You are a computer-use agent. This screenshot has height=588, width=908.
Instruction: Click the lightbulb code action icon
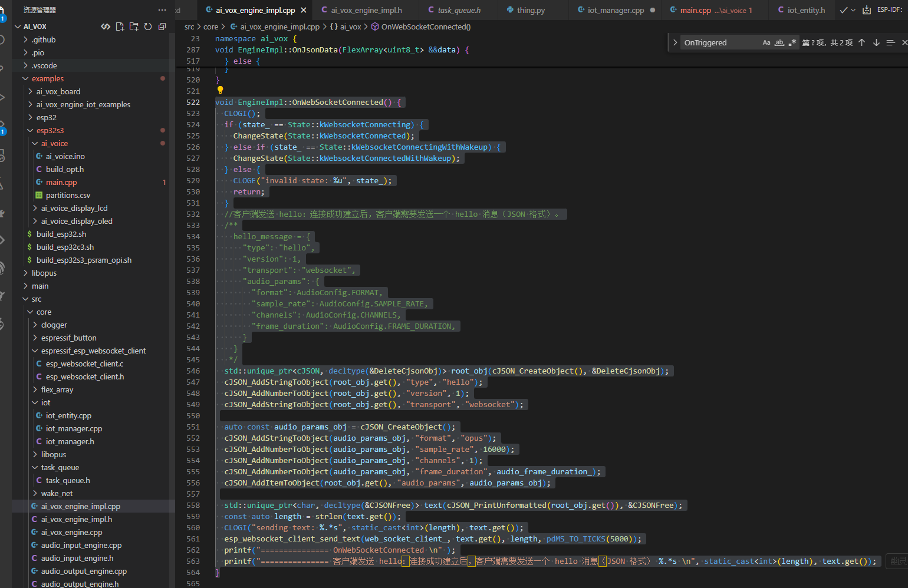pos(220,90)
